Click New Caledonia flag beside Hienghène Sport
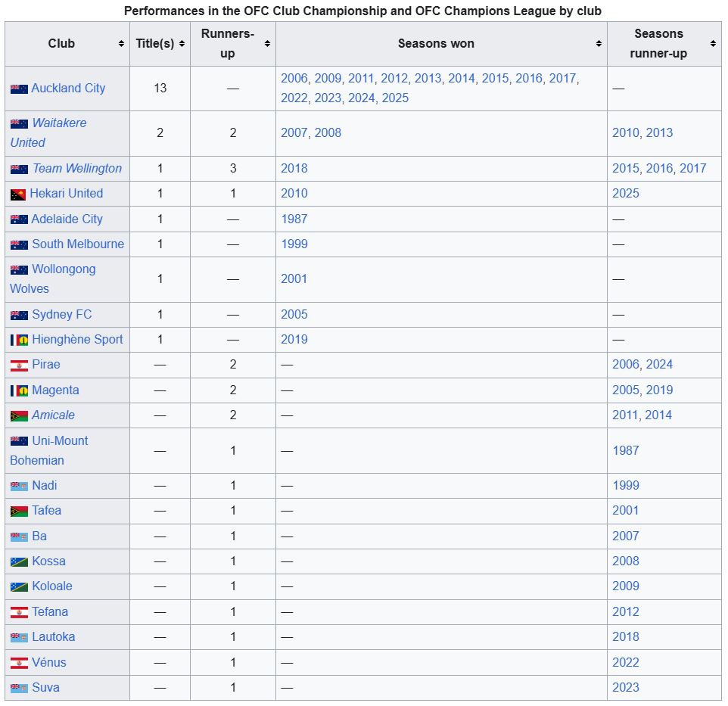728x706 pixels. click(19, 341)
